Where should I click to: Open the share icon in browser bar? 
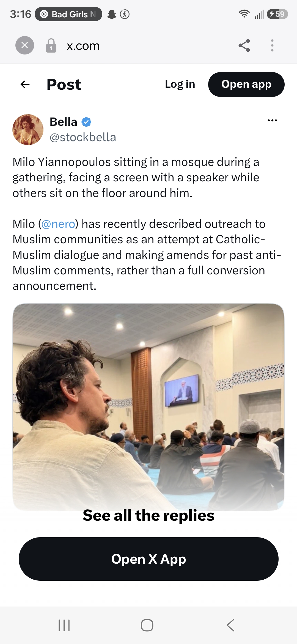tap(244, 45)
